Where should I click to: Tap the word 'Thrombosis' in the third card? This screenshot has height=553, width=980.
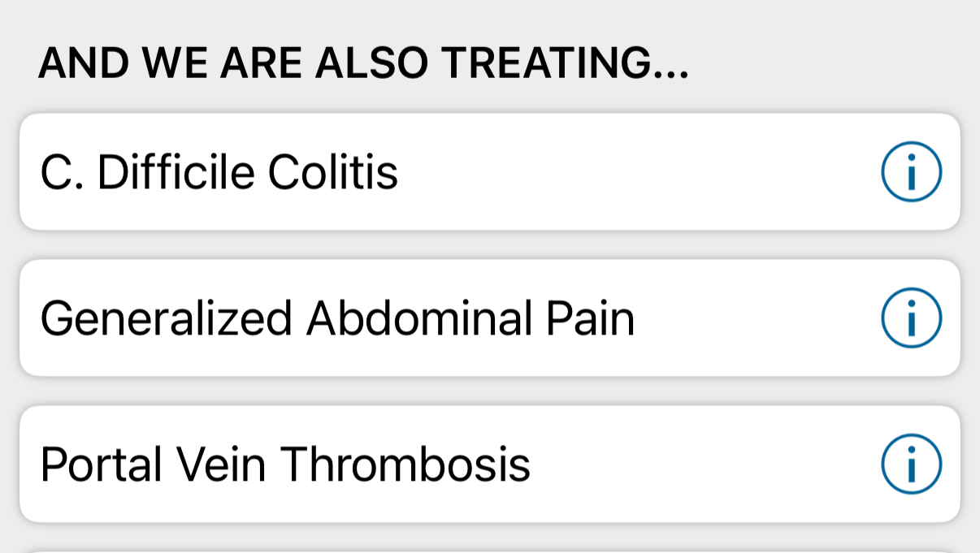[405, 464]
